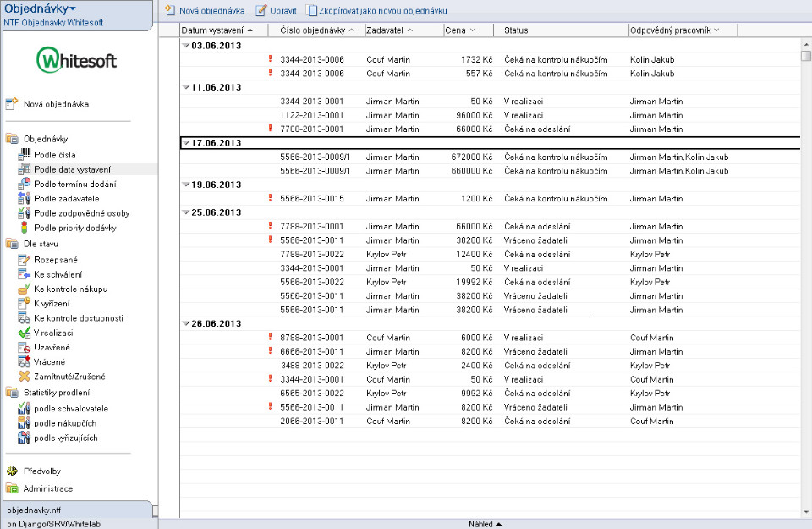
Task: Open the Administrace icon in sidebar
Action: [12, 488]
